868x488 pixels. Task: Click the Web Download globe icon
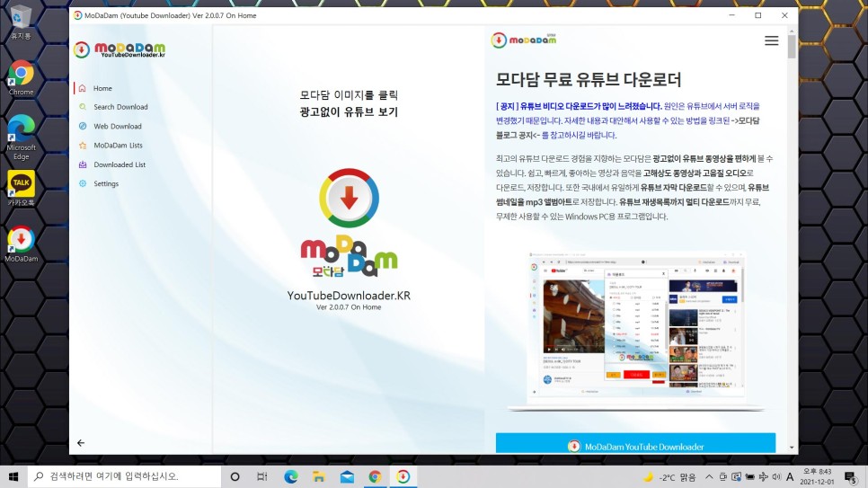point(83,127)
